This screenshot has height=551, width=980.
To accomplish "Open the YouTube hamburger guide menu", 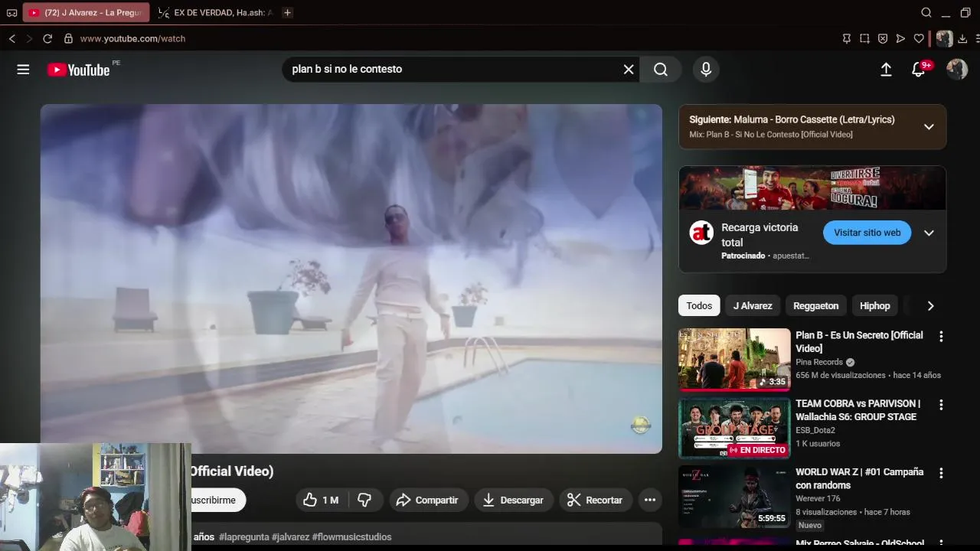I will (x=23, y=70).
